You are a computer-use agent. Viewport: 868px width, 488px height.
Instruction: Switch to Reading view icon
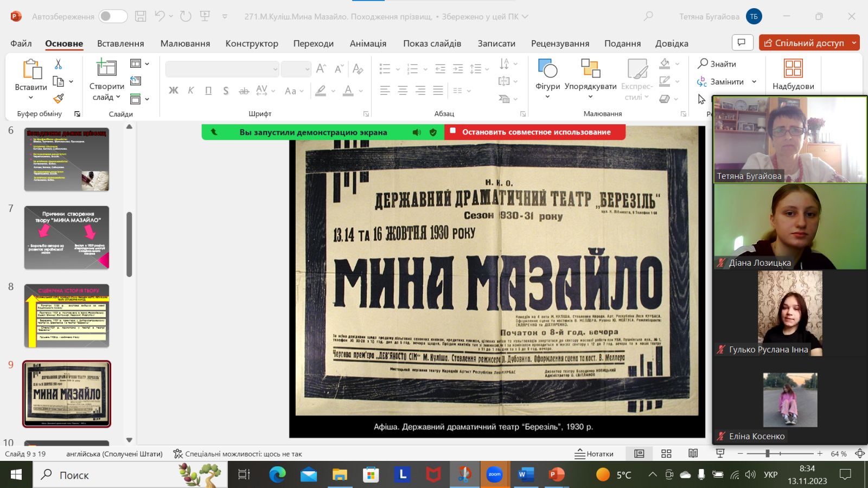click(693, 453)
